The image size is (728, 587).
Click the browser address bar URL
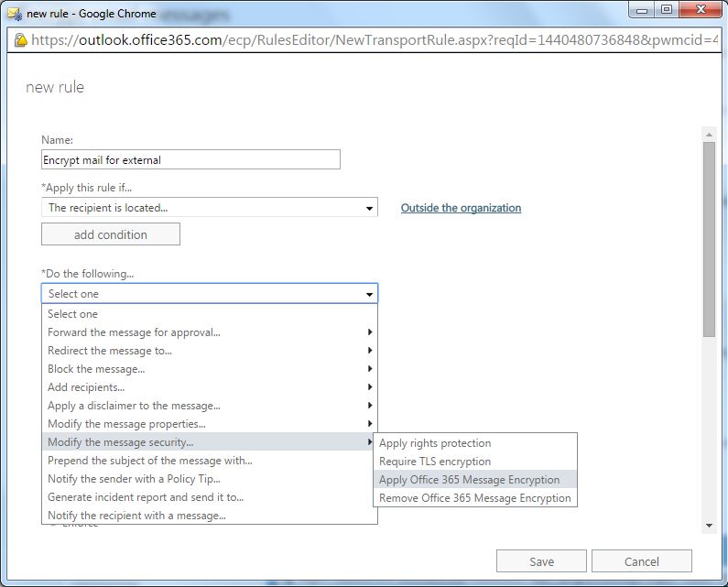pyautogui.click(x=375, y=40)
